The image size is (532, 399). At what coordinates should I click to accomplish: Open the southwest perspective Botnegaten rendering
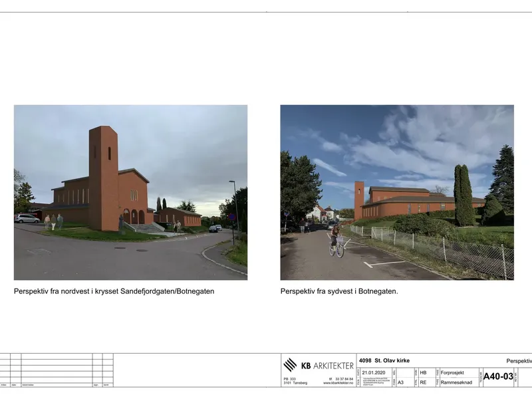coord(397,192)
